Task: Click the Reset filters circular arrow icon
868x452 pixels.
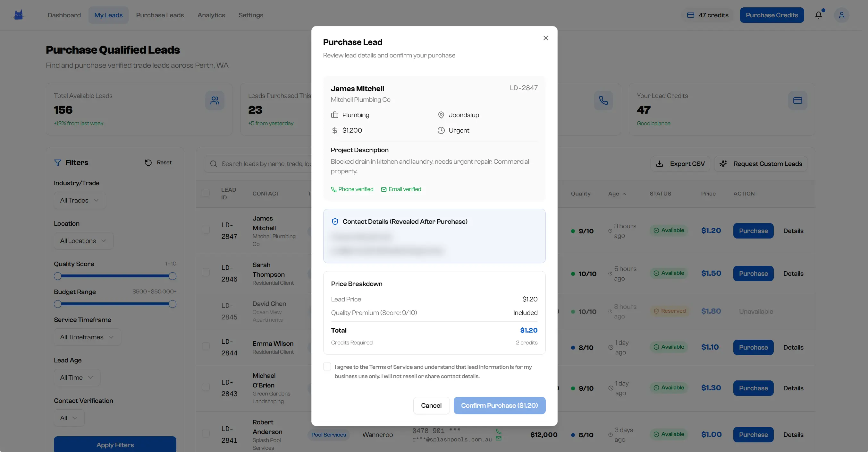Action: click(x=148, y=162)
